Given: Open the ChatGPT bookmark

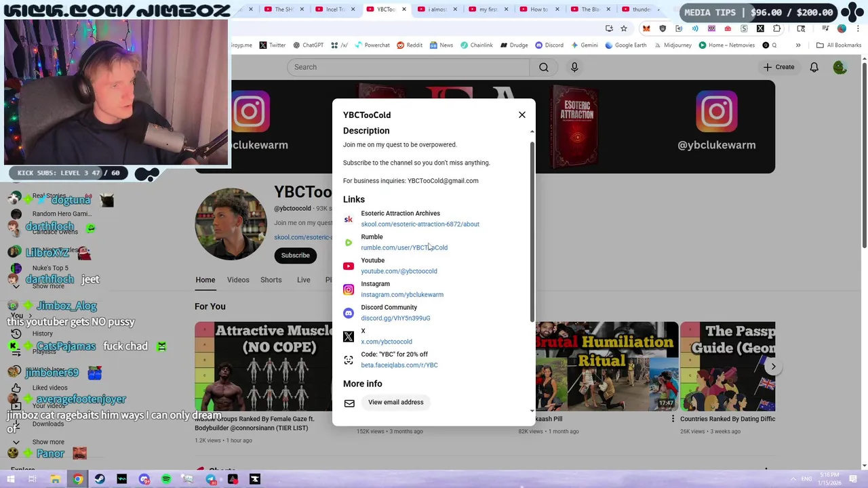Looking at the screenshot, I should (x=309, y=45).
